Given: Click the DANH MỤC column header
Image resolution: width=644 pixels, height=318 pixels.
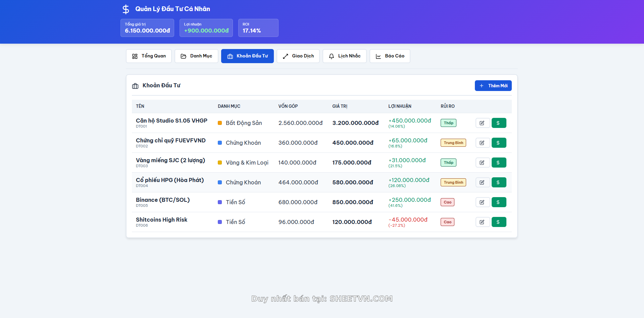Looking at the screenshot, I should pyautogui.click(x=229, y=106).
